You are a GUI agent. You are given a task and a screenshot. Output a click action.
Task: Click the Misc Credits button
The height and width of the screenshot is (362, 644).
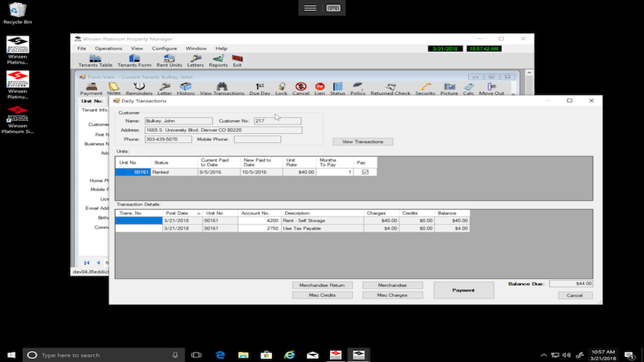point(322,295)
